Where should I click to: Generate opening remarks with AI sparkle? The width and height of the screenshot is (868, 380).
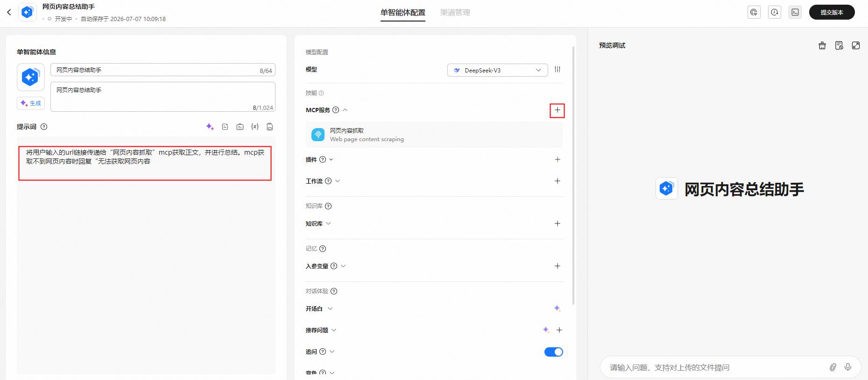tap(557, 308)
